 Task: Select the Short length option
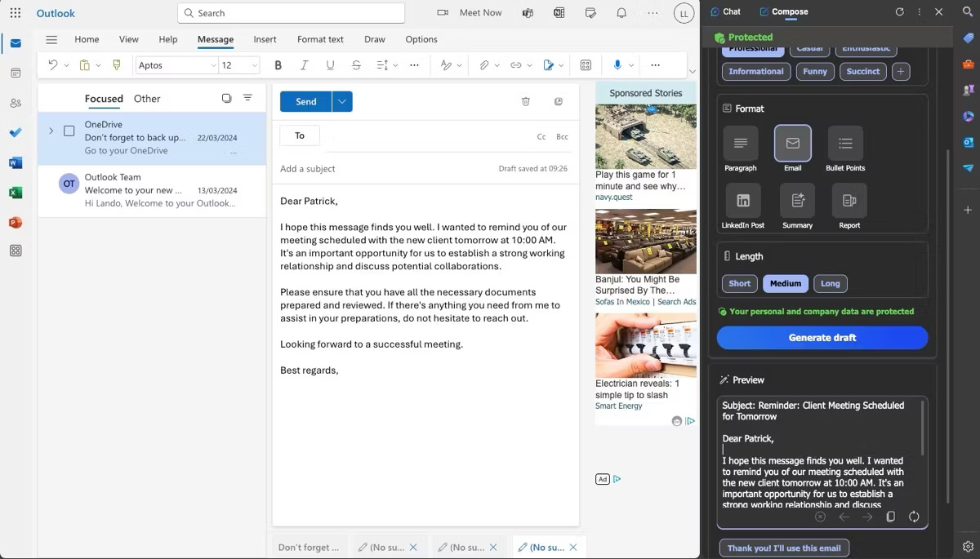click(739, 283)
